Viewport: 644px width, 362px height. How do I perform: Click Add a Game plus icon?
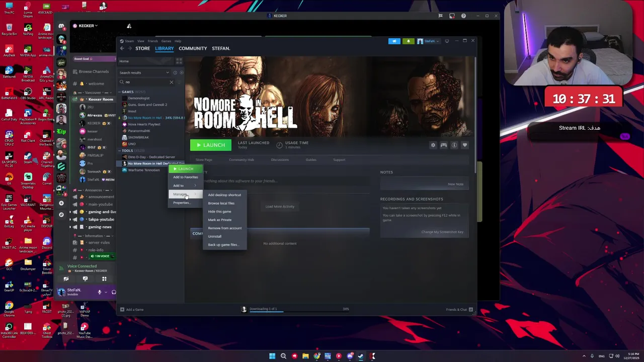[x=122, y=309]
